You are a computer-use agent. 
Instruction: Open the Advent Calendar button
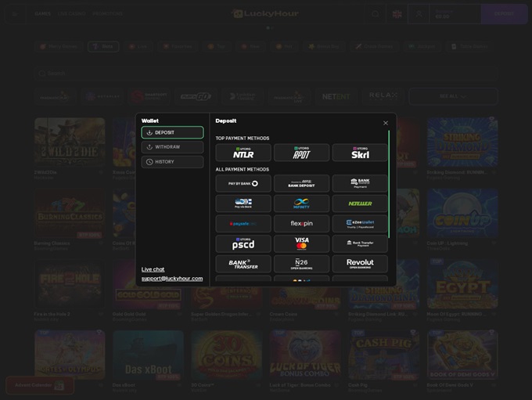tap(40, 385)
